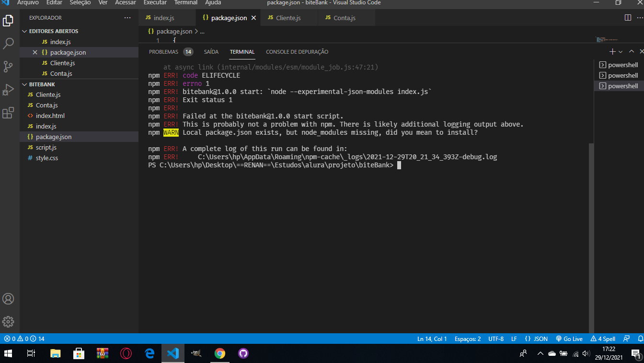Open editor more actions ellipsis
Viewport: 644px width, 363px height.
(x=641, y=18)
